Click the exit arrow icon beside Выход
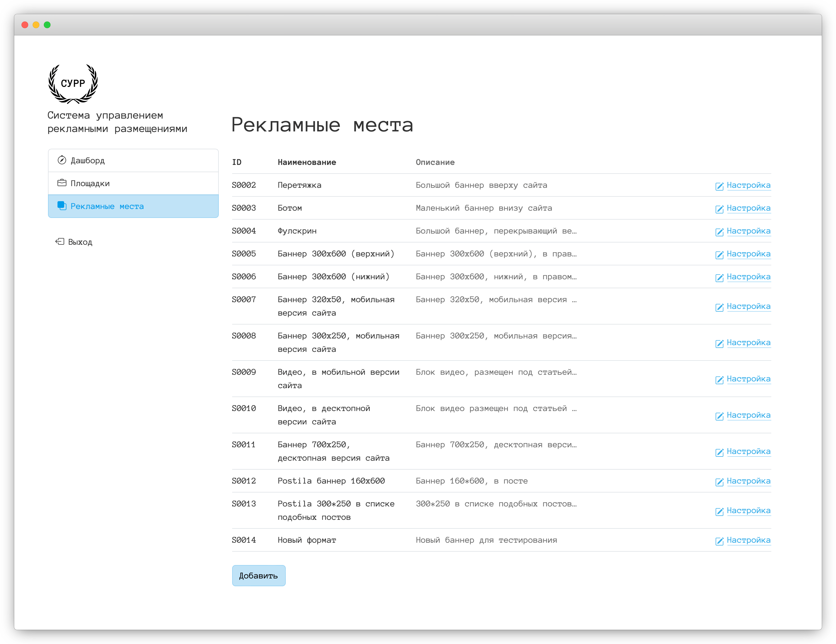 pyautogui.click(x=60, y=241)
